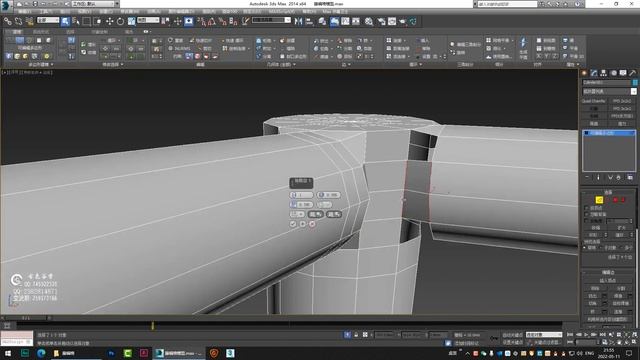The height and width of the screenshot is (360, 640).
Task: Enable the 按角度 checkbox
Action: click(587, 221)
